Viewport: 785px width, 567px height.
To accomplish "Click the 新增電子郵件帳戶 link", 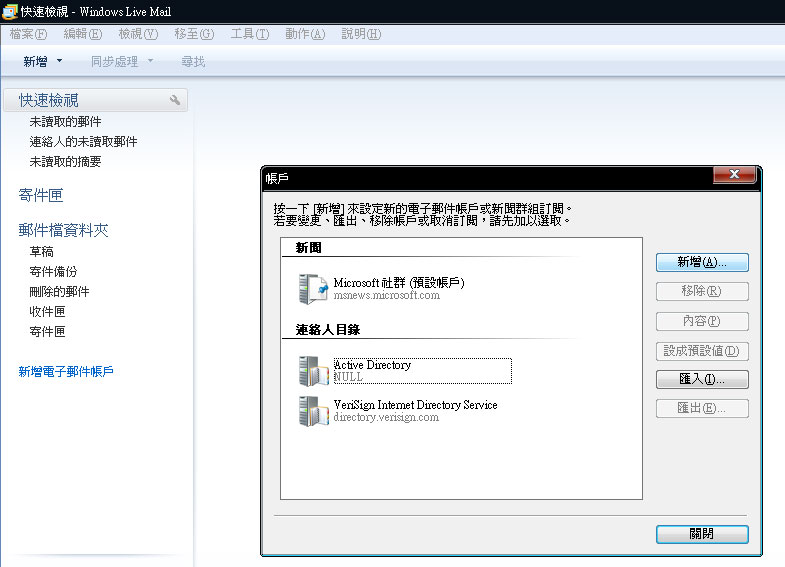I will [66, 371].
